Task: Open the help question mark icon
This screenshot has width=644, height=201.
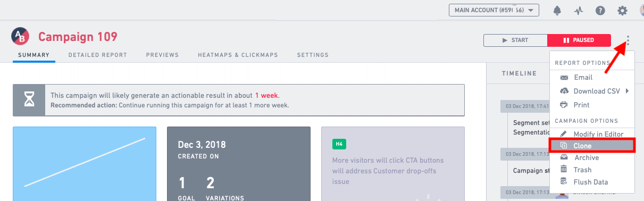Action: point(600,11)
